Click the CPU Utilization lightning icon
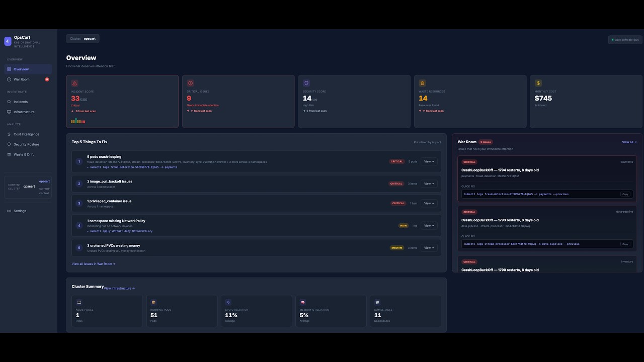 (228, 302)
